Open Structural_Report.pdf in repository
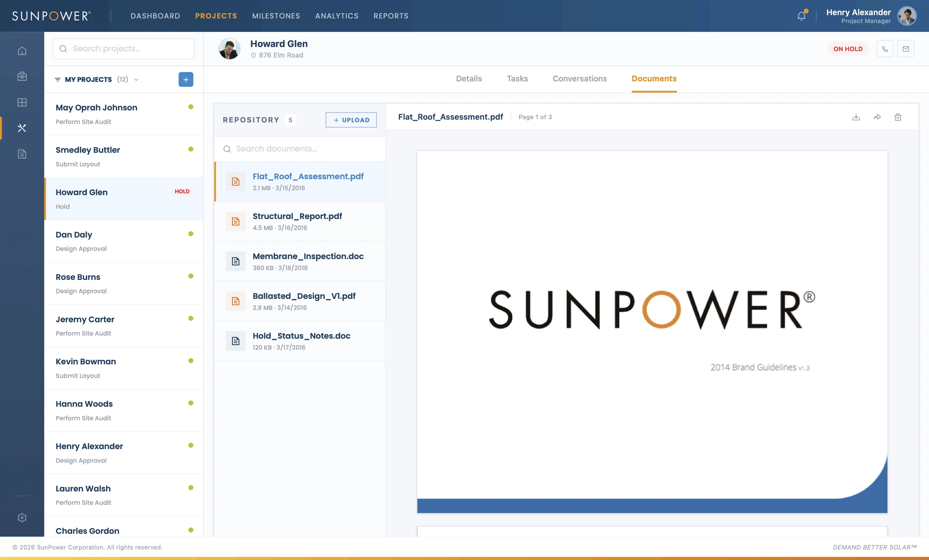This screenshot has width=929, height=560. 300,222
